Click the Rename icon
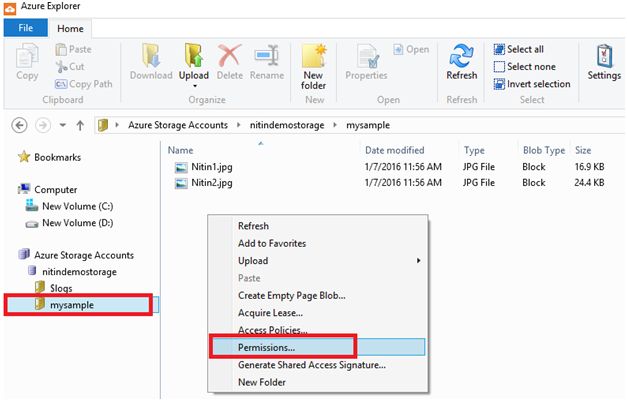The height and width of the screenshot is (401, 627). [x=267, y=56]
